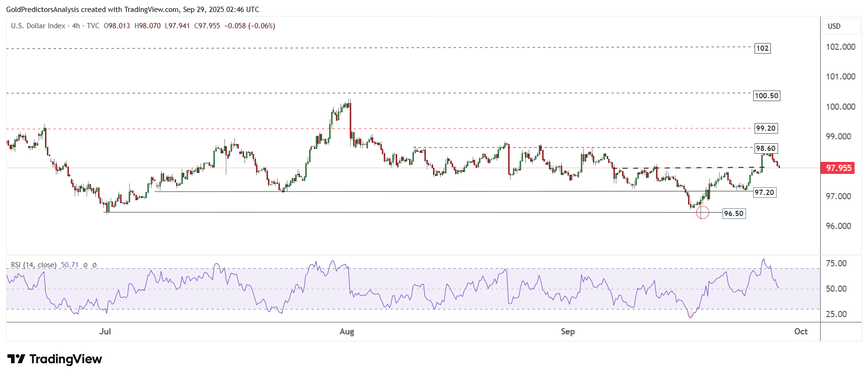Click the 97.20 support label box
868x377 pixels.
764,193
